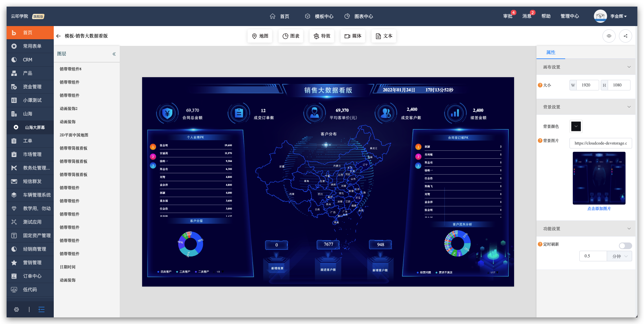The image size is (644, 324).
Task: Enable the 定时刷新 timed refresh switch
Action: (625, 246)
